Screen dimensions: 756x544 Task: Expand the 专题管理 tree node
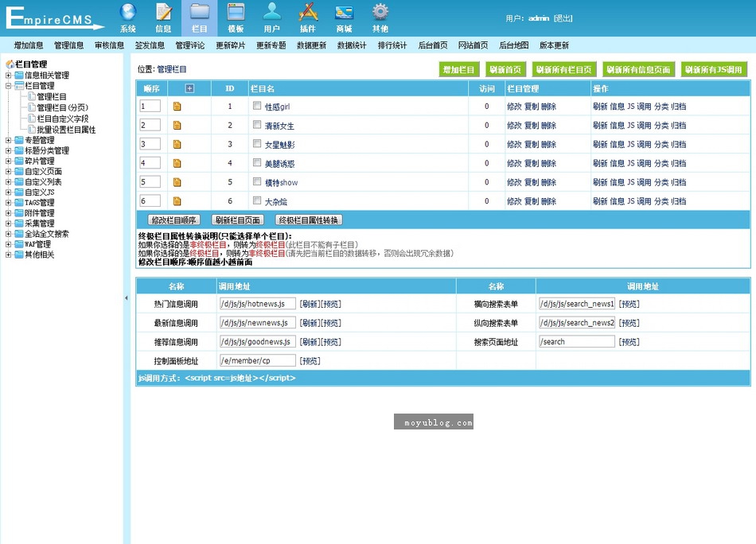pos(8,140)
